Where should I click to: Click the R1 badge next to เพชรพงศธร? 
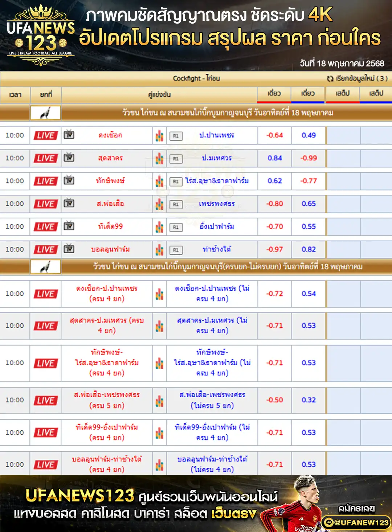point(176,205)
